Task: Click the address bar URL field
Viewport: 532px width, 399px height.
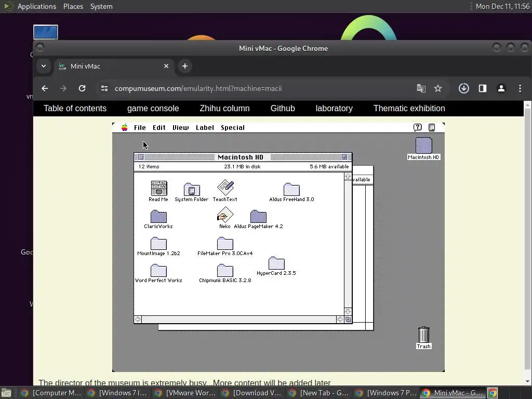Action: [x=198, y=88]
